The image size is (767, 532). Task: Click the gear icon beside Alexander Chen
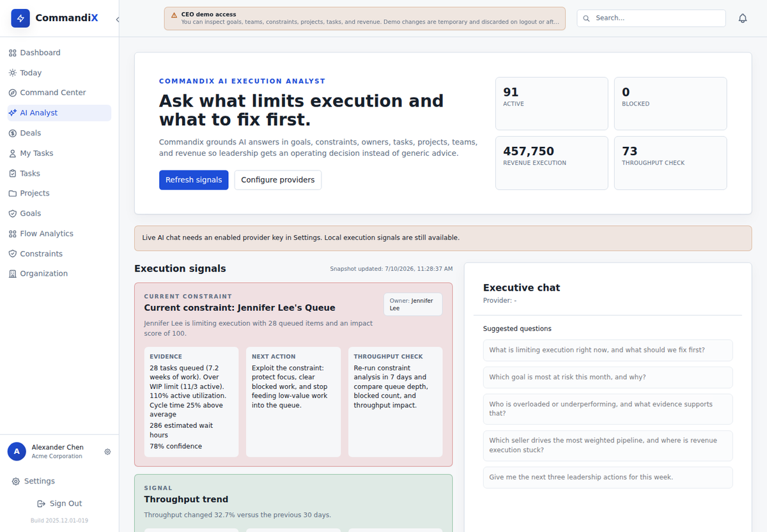[x=107, y=452]
